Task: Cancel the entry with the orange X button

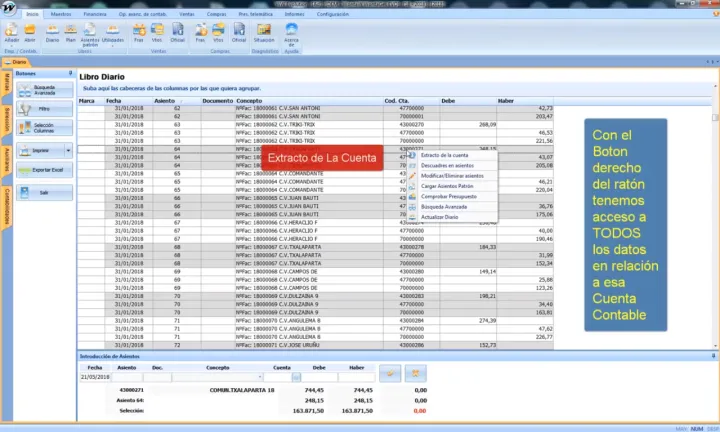Action: click(x=416, y=373)
